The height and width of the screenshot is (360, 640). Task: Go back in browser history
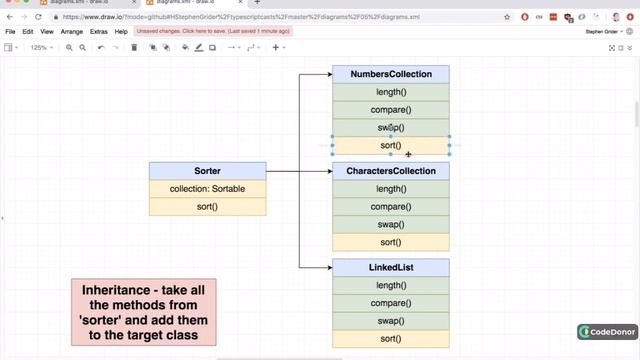(10, 17)
